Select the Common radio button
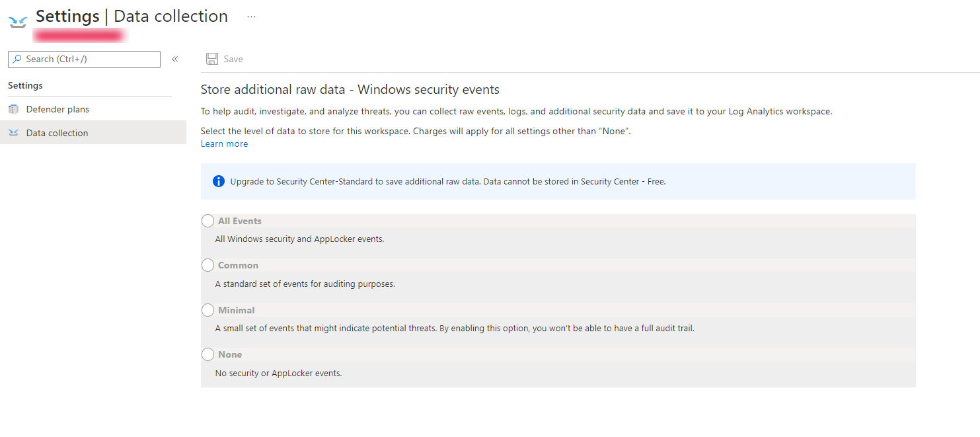Viewport: 980px width, 437px height. 207,265
